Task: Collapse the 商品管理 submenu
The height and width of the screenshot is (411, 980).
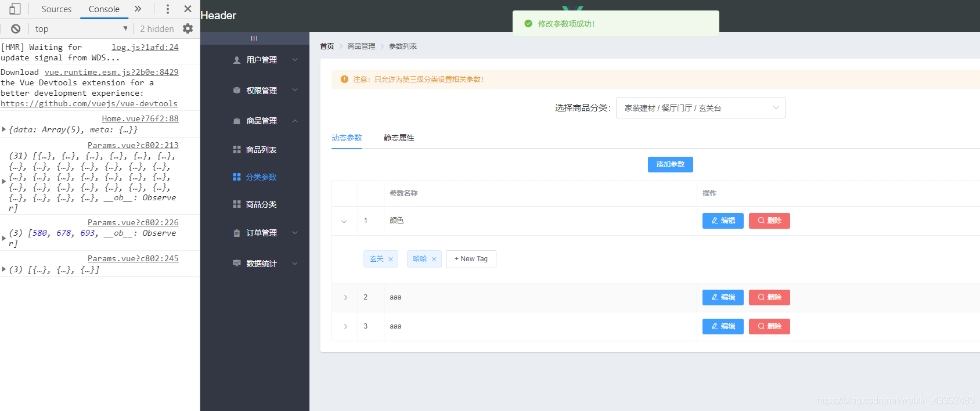Action: [295, 121]
